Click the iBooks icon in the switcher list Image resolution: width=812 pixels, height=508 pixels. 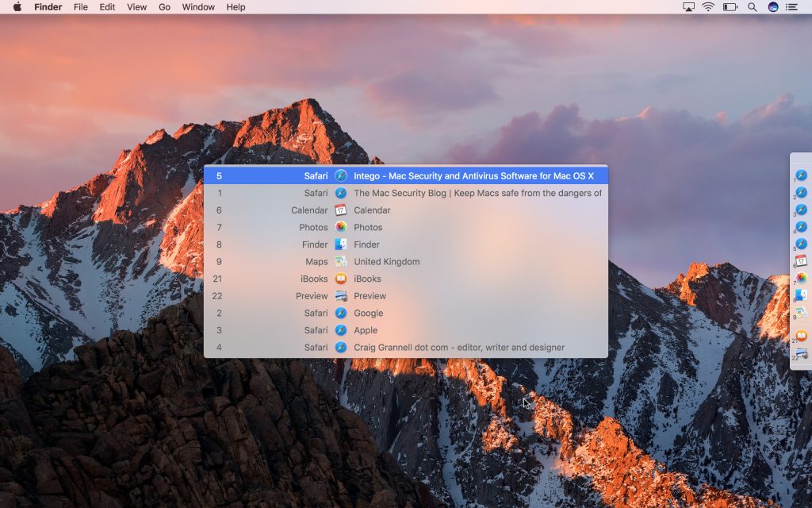click(x=341, y=279)
